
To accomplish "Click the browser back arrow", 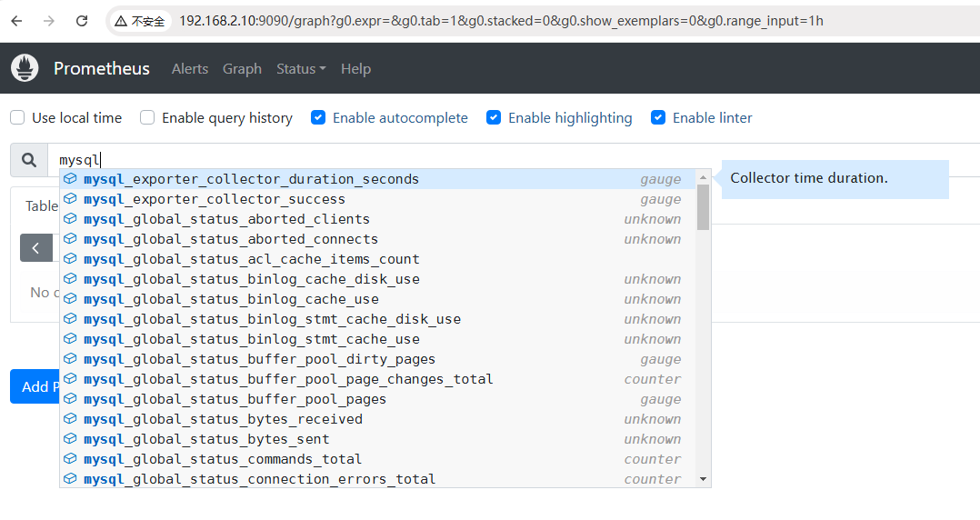I will [x=17, y=21].
